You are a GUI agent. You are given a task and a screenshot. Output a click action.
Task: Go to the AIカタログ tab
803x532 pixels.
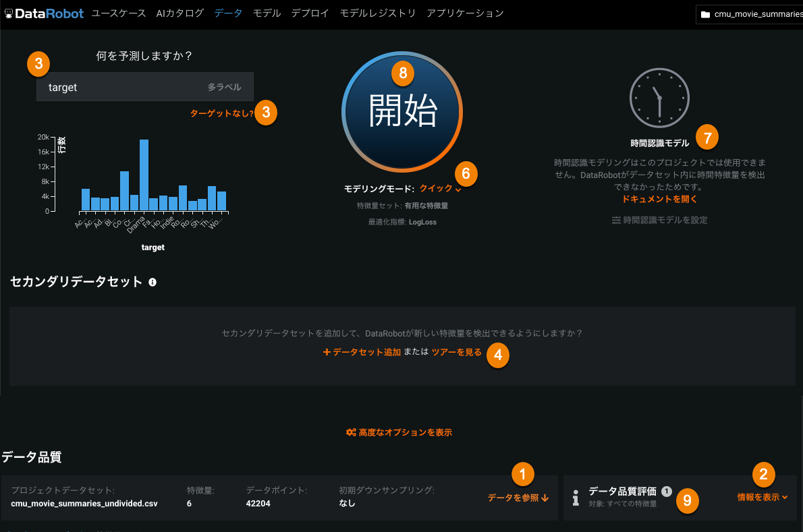point(180,13)
